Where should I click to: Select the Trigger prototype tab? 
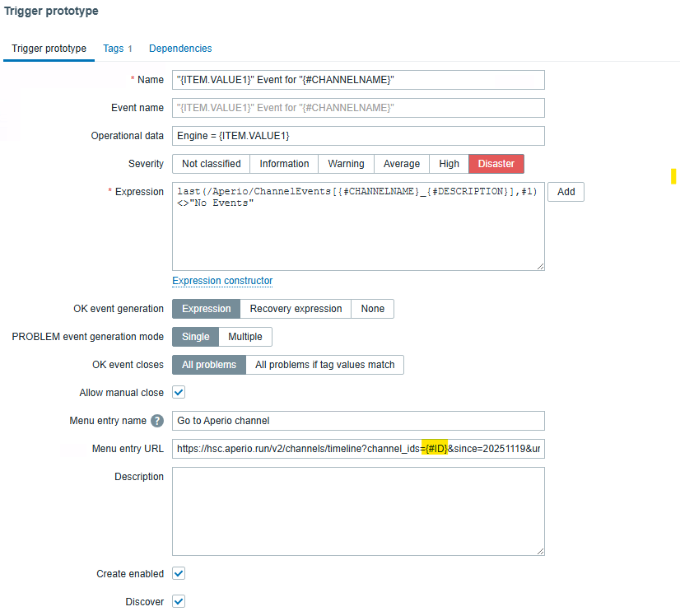point(49,49)
